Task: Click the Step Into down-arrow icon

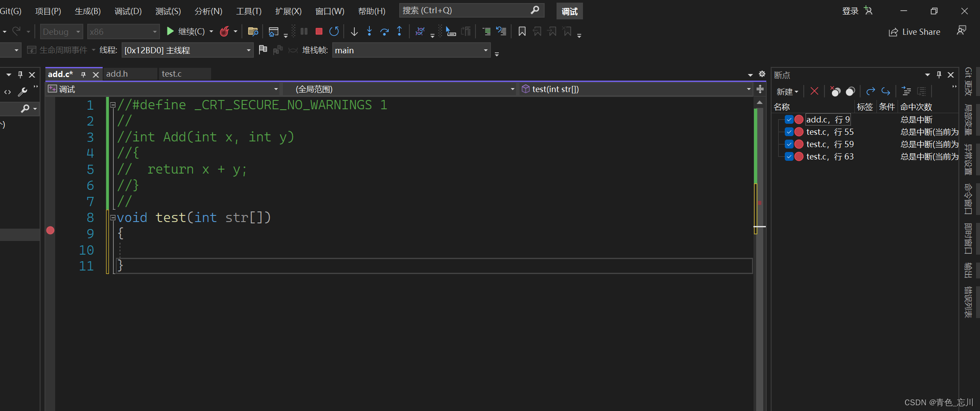Action: 369,31
